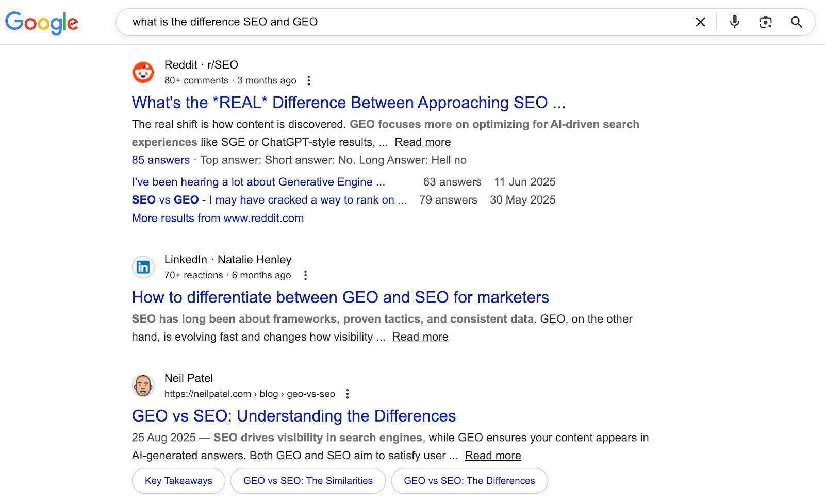
Task: Open more options for LinkedIn result
Action: (x=305, y=275)
